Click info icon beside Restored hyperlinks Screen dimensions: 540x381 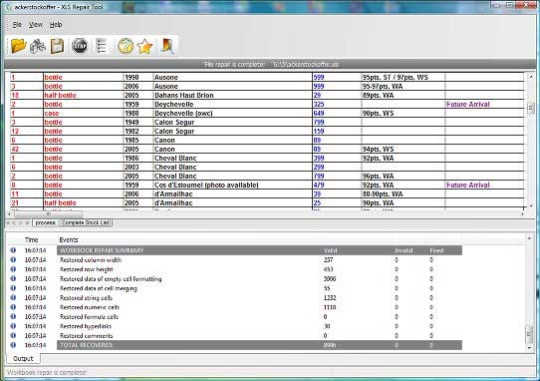13,326
